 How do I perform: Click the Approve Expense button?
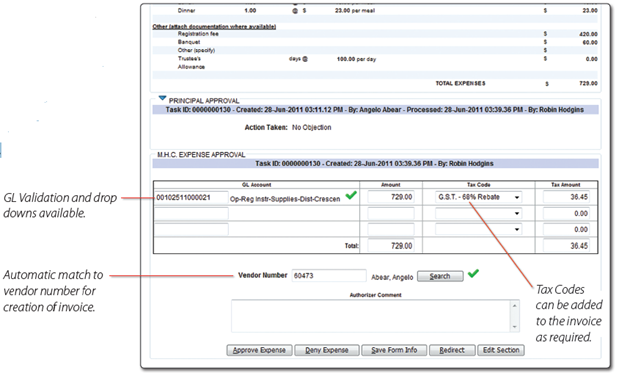(259, 350)
